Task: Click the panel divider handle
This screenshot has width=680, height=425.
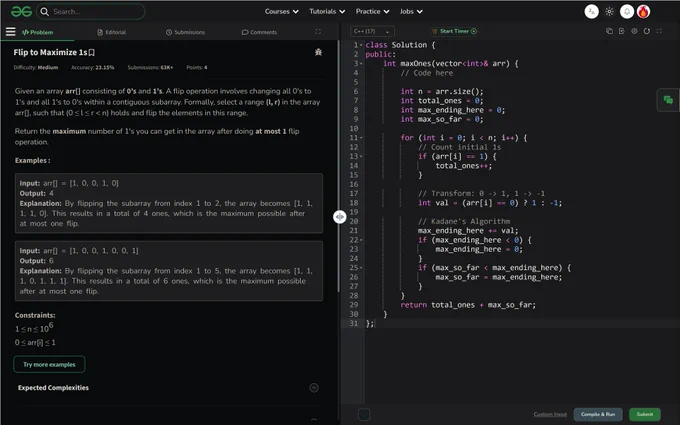Action: pyautogui.click(x=340, y=216)
